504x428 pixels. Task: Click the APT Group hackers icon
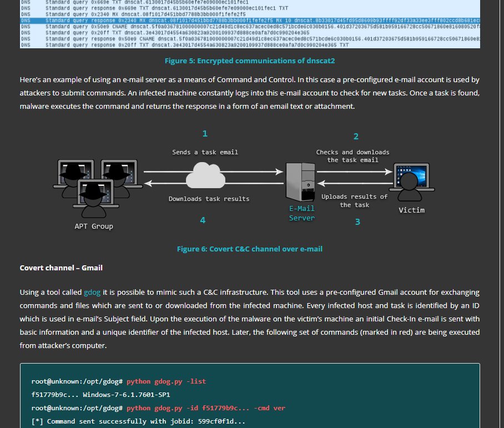pos(98,188)
